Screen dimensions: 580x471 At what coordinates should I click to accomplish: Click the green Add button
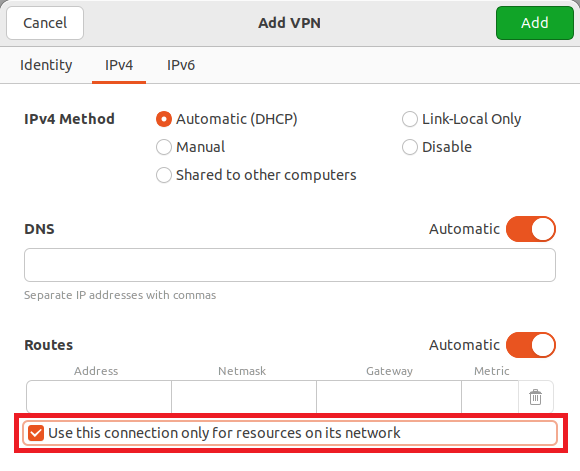(535, 23)
